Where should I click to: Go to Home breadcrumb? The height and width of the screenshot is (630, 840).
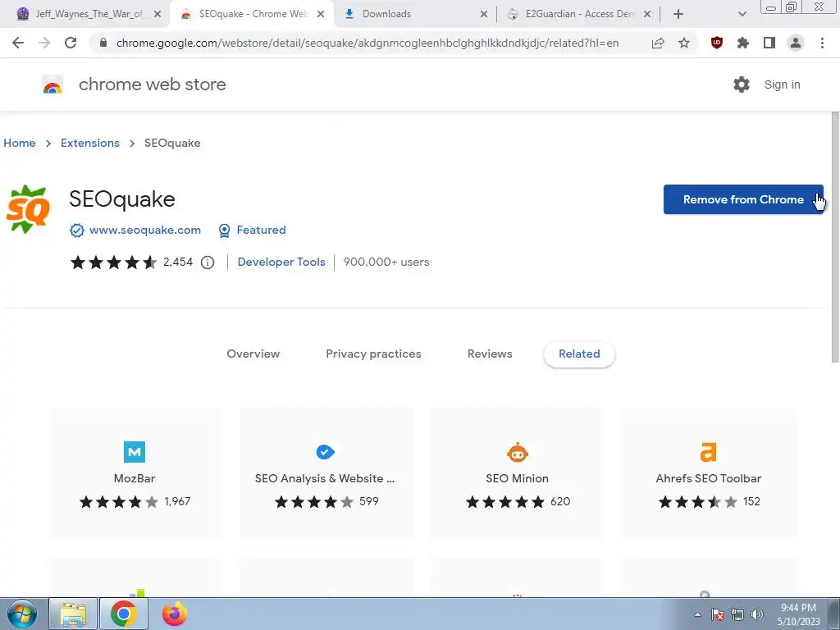[x=20, y=143]
